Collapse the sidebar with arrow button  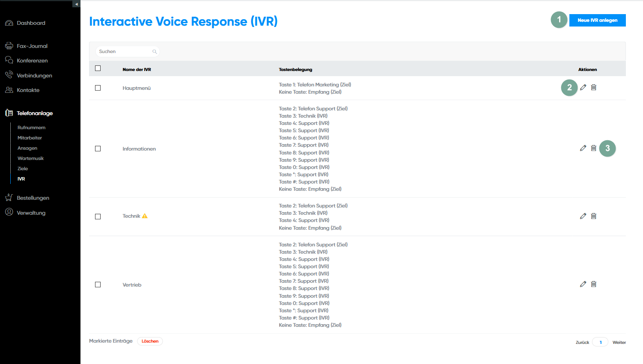pos(76,4)
